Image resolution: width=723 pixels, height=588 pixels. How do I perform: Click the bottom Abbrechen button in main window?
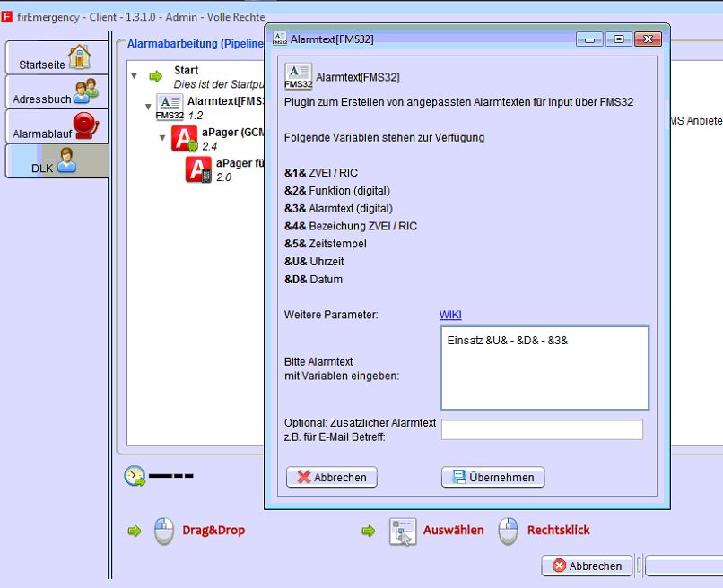(586, 566)
